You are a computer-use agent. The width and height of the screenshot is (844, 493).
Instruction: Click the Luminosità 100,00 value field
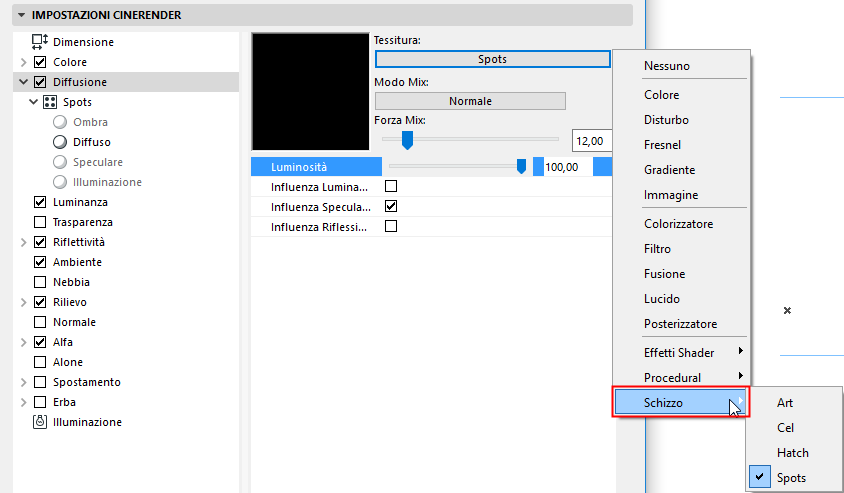coord(568,167)
